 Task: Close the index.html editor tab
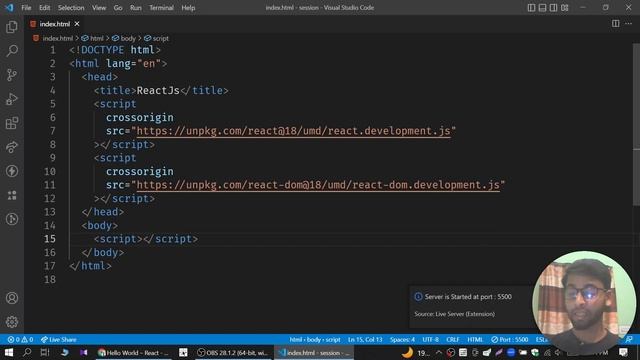(77, 24)
